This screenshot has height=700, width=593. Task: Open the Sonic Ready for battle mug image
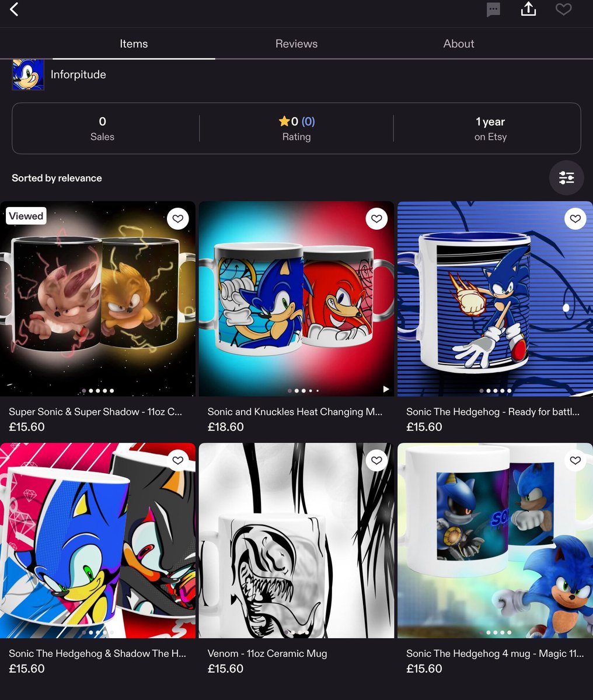point(495,299)
